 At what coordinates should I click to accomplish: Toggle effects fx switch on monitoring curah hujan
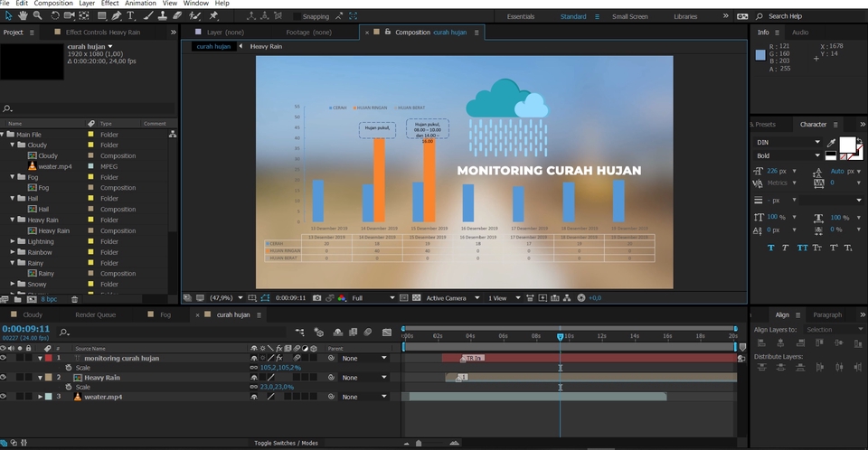[x=279, y=358]
